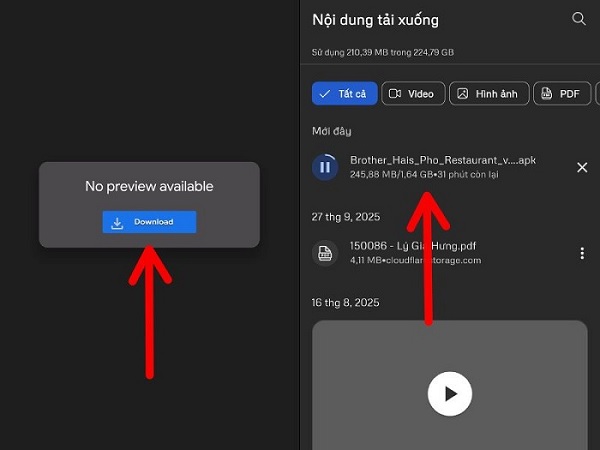Filter downloads by Hình ảnh
Image resolution: width=600 pixels, height=450 pixels.
(x=487, y=93)
